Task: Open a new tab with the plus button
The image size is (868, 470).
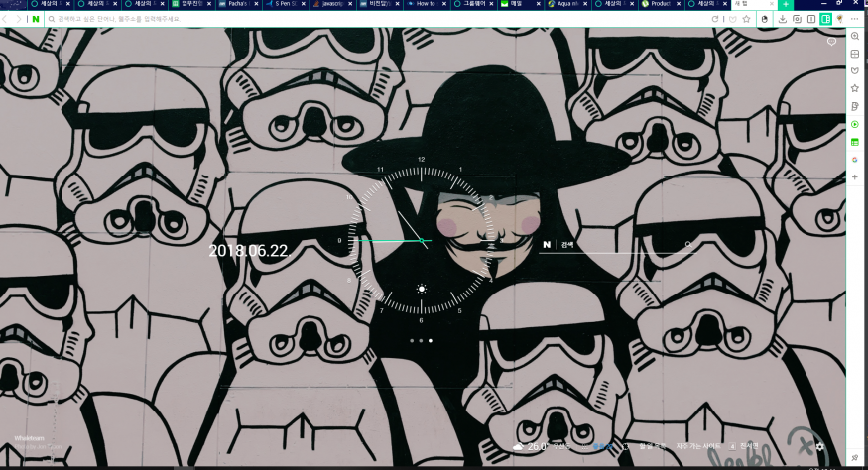Action: pos(786,5)
